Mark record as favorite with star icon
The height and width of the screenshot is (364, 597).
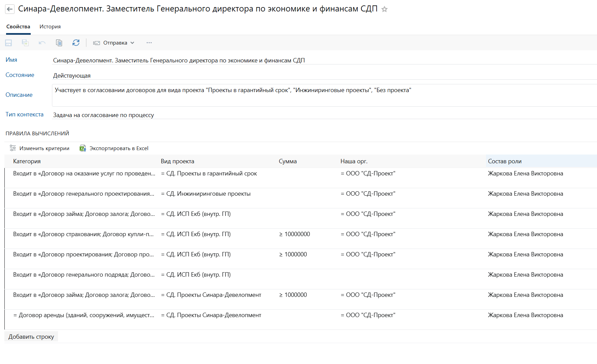pyautogui.click(x=384, y=9)
